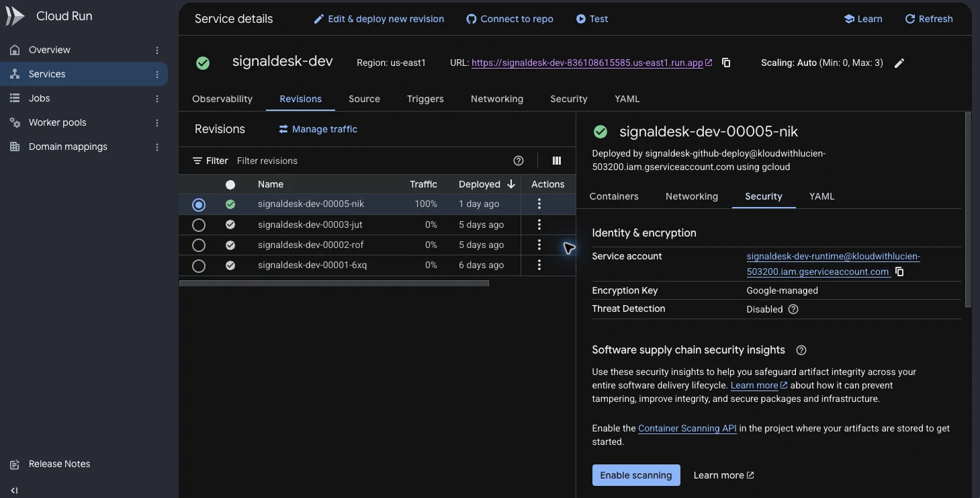Open the service-level YAML tab
This screenshot has height=498, width=980.
click(x=627, y=99)
